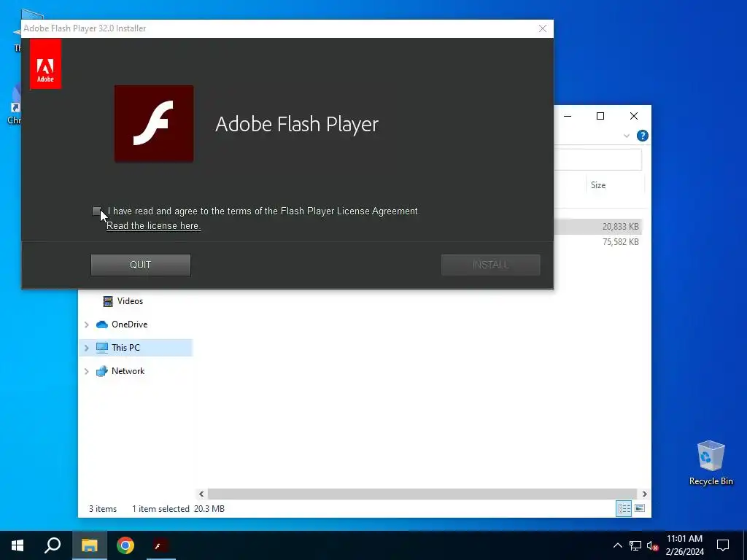
Task: Open the Windows Start menu
Action: (x=18, y=545)
